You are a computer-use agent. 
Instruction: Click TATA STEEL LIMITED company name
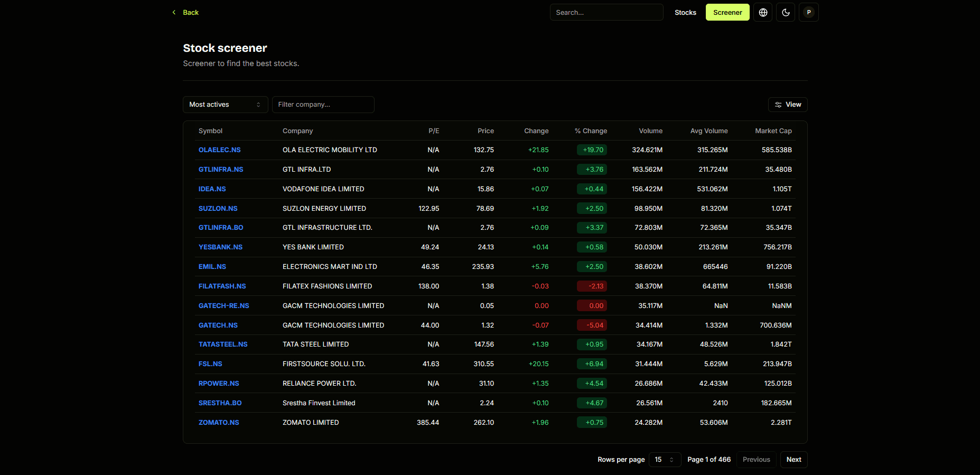[315, 344]
